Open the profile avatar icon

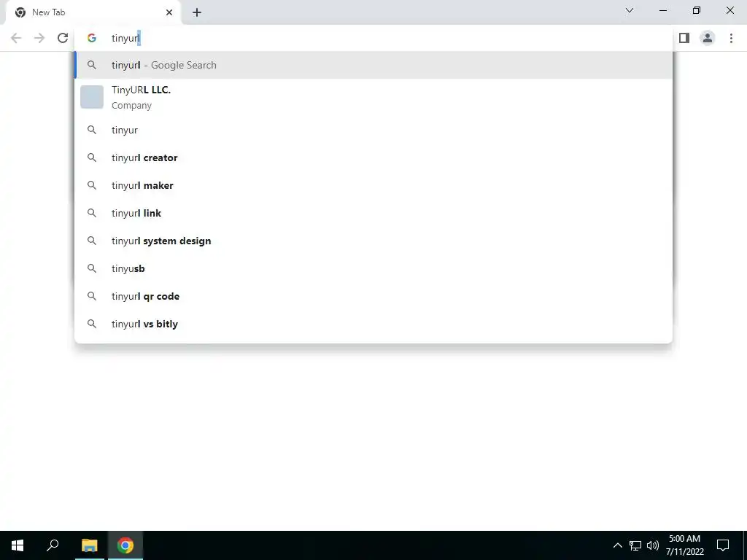point(708,38)
